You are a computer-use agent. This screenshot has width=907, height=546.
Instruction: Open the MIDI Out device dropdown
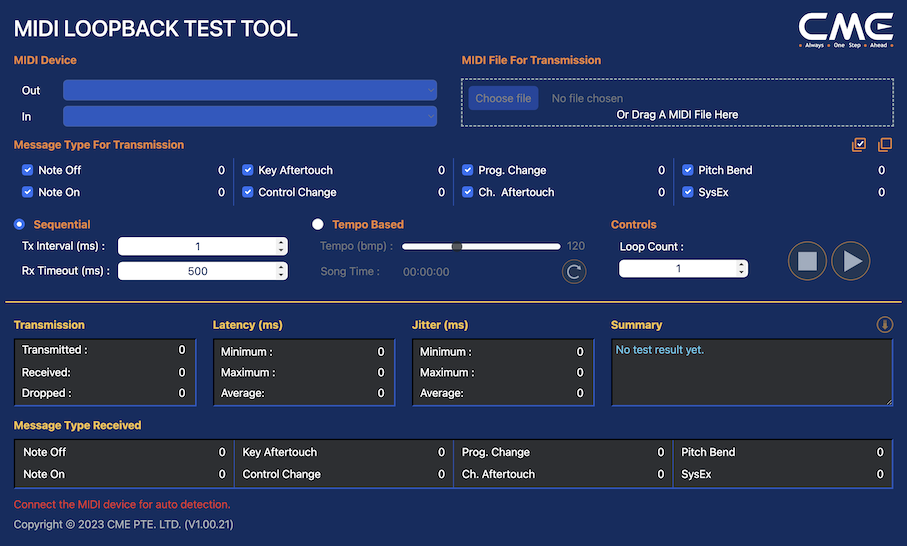click(249, 90)
